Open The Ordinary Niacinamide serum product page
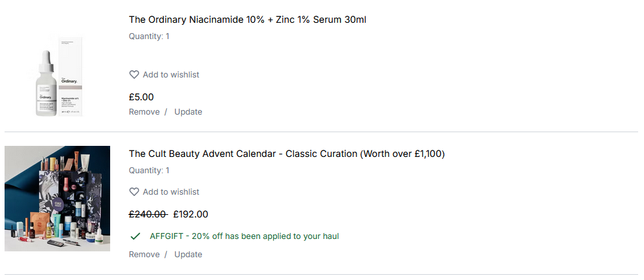Screen dimensions: 644x280 [248, 20]
